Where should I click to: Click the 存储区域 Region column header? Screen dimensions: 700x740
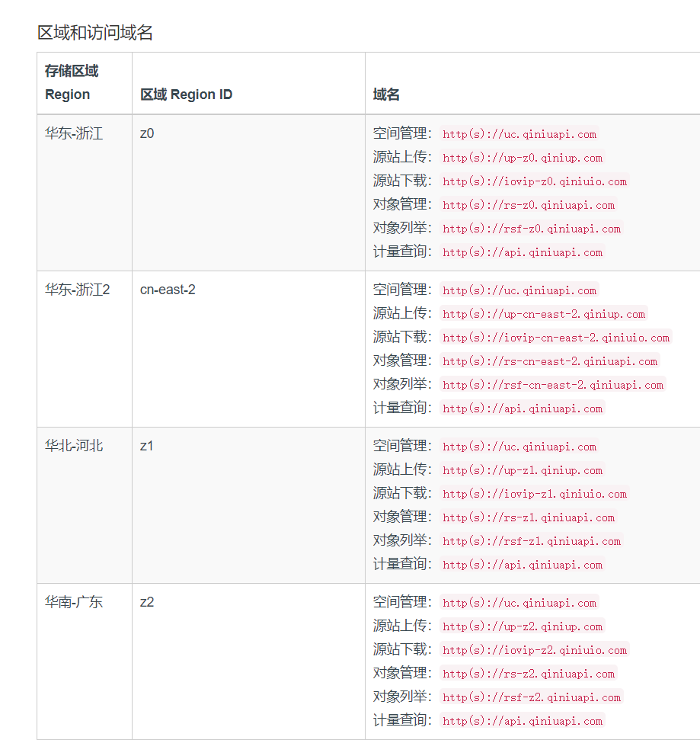click(x=72, y=82)
